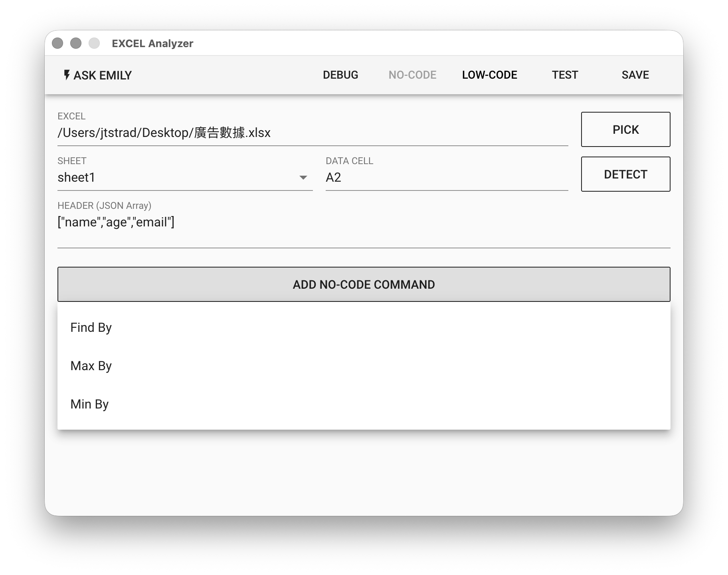This screenshot has width=728, height=575.
Task: Choose Find By from command list
Action: click(91, 327)
